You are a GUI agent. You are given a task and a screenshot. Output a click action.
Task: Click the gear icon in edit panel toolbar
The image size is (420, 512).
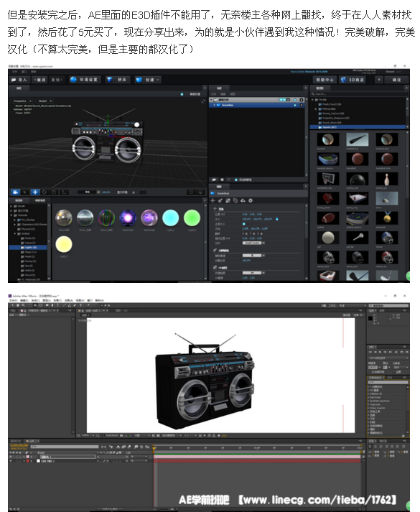[251, 200]
